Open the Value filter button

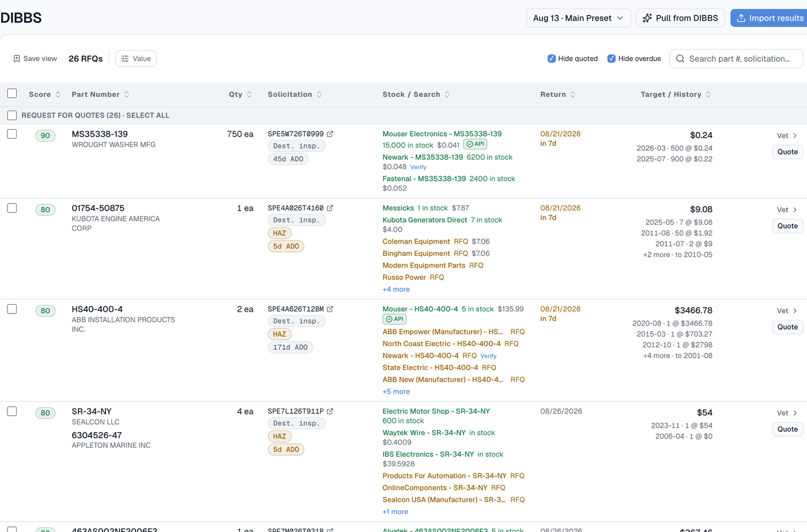pos(136,59)
